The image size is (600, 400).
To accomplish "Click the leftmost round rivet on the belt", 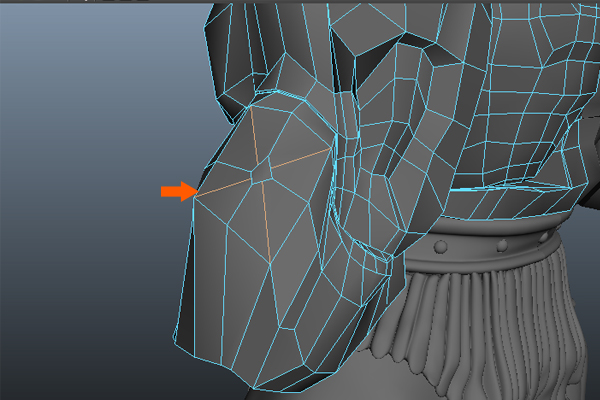I will (x=441, y=246).
